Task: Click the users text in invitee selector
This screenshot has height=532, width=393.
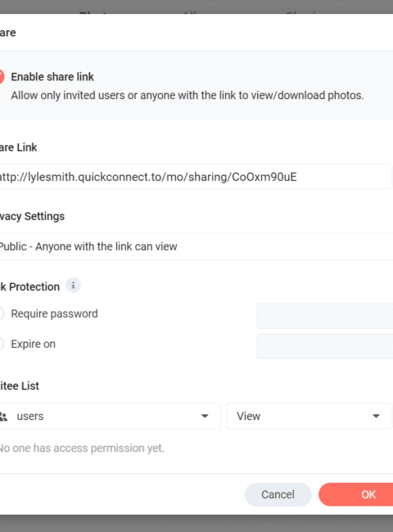Action: [30, 417]
